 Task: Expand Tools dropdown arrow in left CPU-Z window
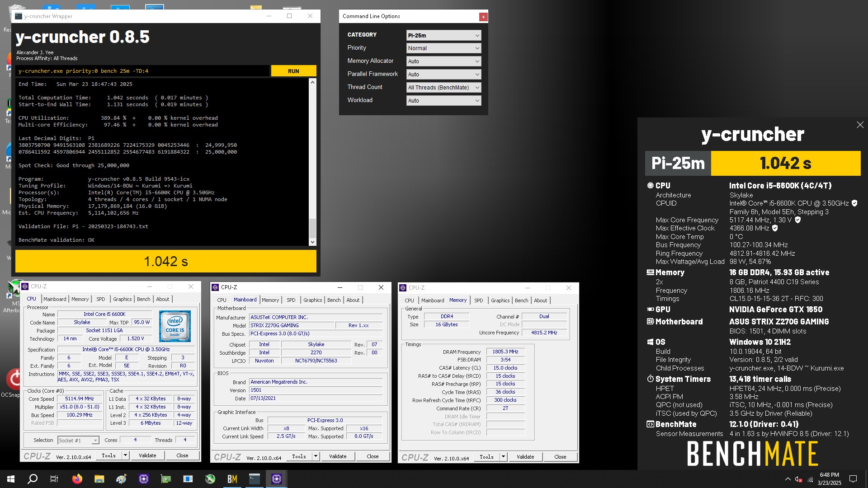click(x=125, y=455)
